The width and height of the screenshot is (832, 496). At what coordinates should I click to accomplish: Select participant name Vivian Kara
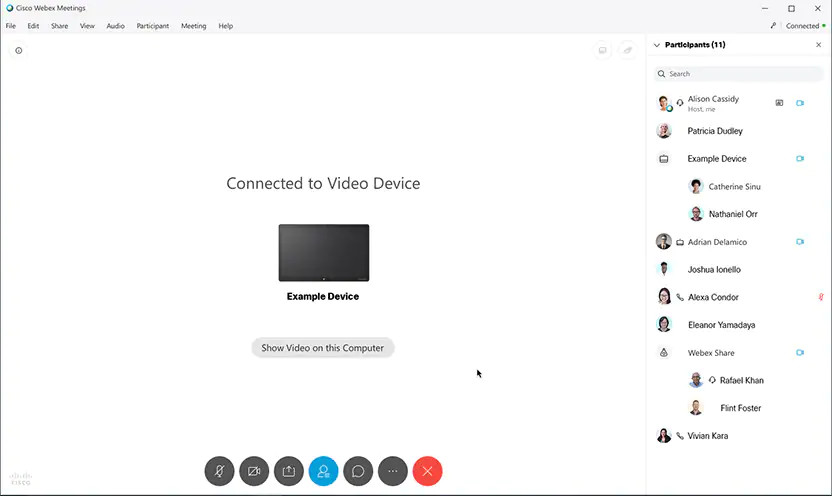click(708, 436)
